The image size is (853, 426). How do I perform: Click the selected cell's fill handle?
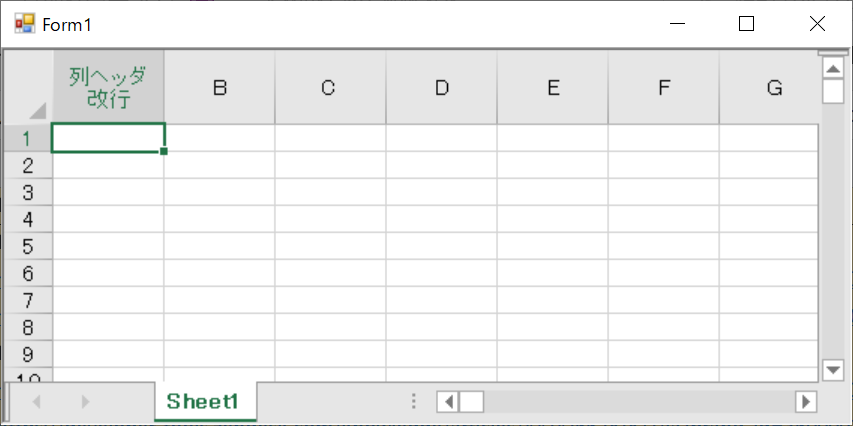164,151
